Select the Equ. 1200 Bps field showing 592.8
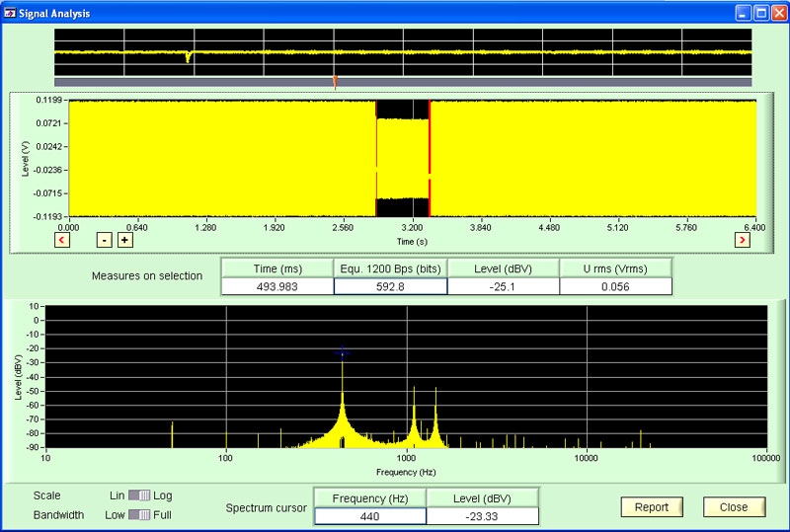The height and width of the screenshot is (532, 790). pos(390,286)
